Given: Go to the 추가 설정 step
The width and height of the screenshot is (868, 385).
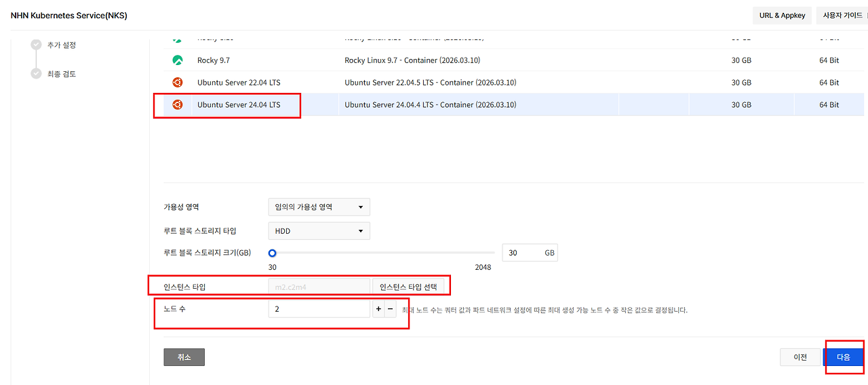Looking at the screenshot, I should [62, 45].
